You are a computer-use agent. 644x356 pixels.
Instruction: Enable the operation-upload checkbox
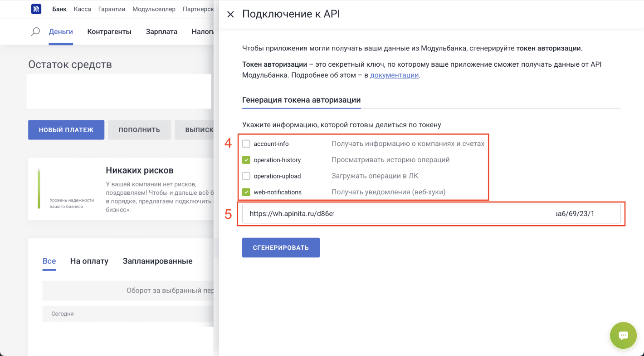point(246,176)
